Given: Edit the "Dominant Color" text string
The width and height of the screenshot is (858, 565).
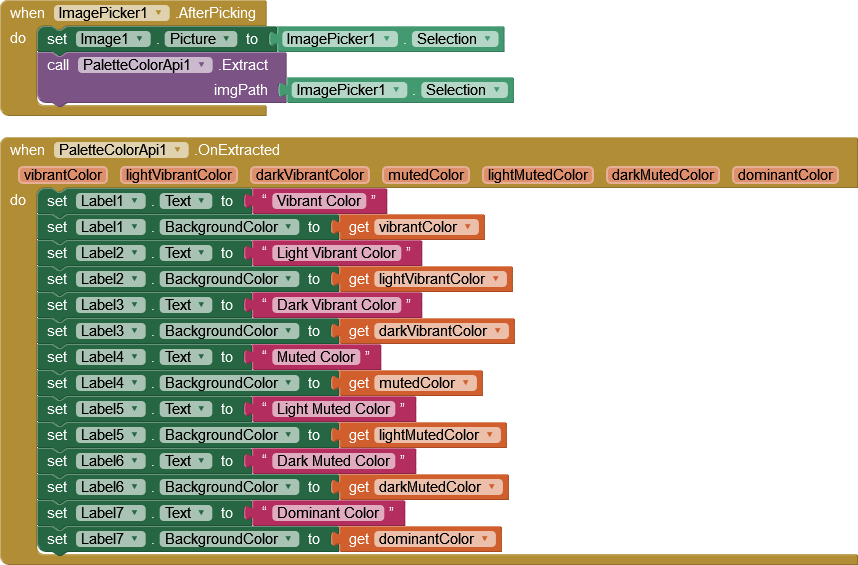Looking at the screenshot, I should [x=328, y=512].
